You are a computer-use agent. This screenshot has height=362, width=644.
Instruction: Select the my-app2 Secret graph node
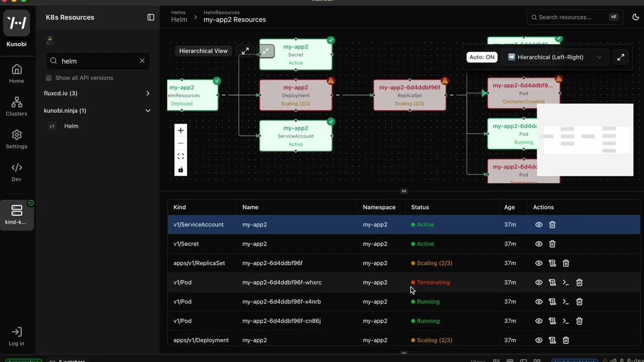point(296,54)
